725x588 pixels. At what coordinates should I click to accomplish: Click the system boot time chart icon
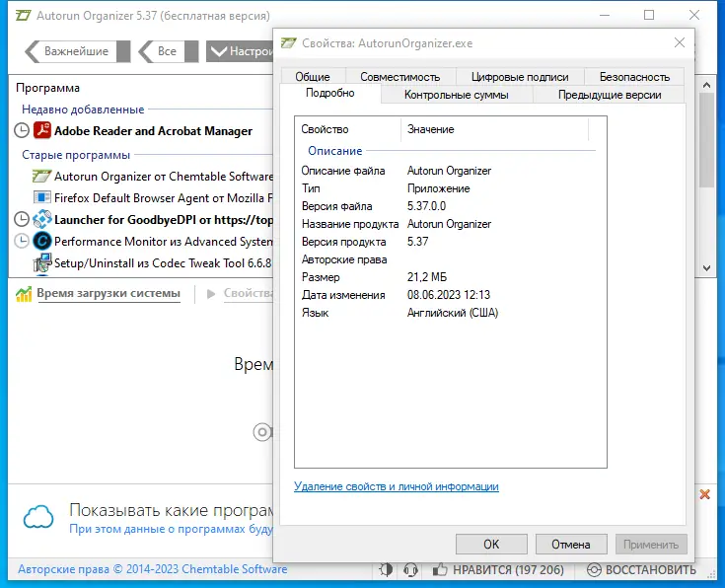pos(24,293)
